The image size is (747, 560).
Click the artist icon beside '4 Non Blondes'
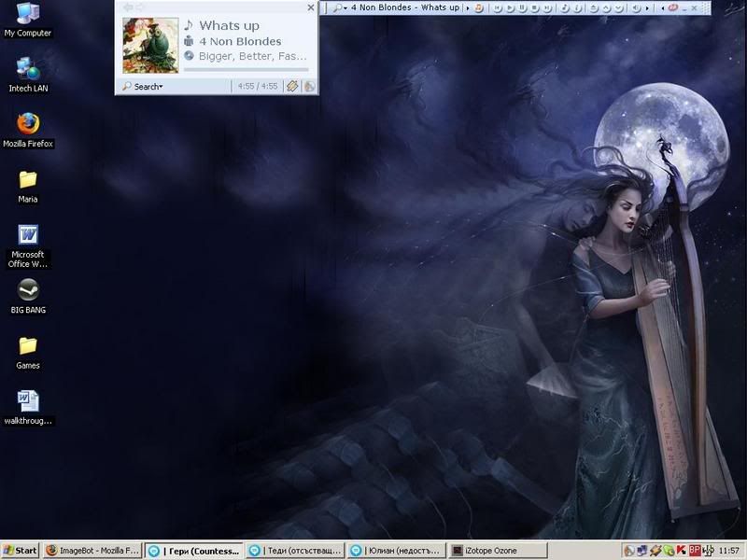coord(190,40)
